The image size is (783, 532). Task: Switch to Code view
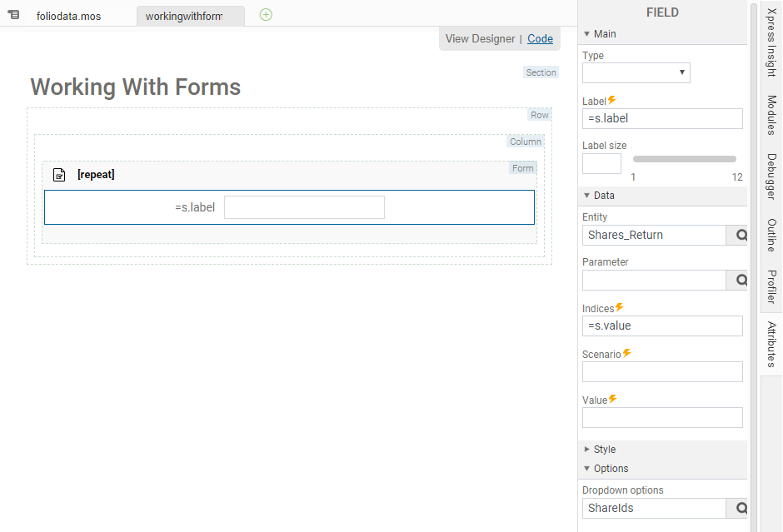[x=540, y=38]
